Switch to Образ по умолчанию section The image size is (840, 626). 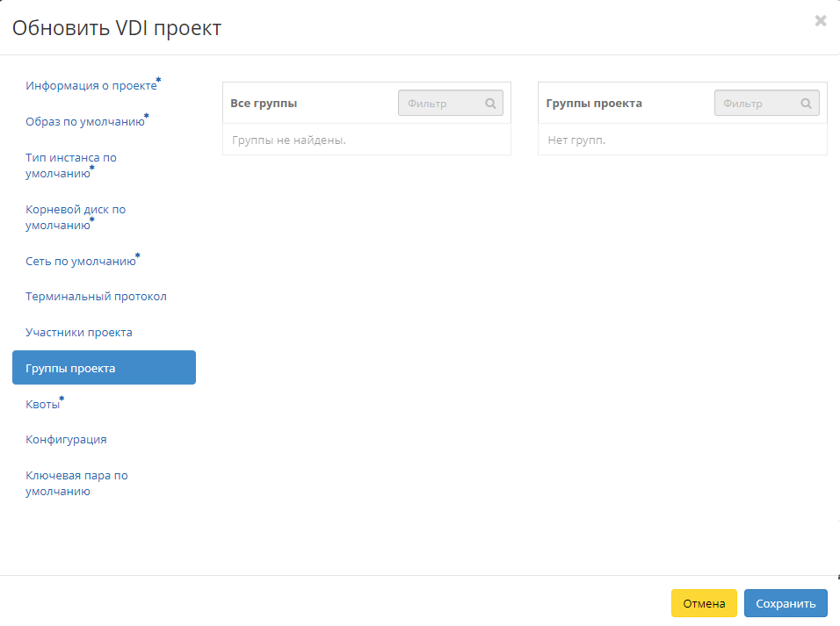[x=84, y=121]
